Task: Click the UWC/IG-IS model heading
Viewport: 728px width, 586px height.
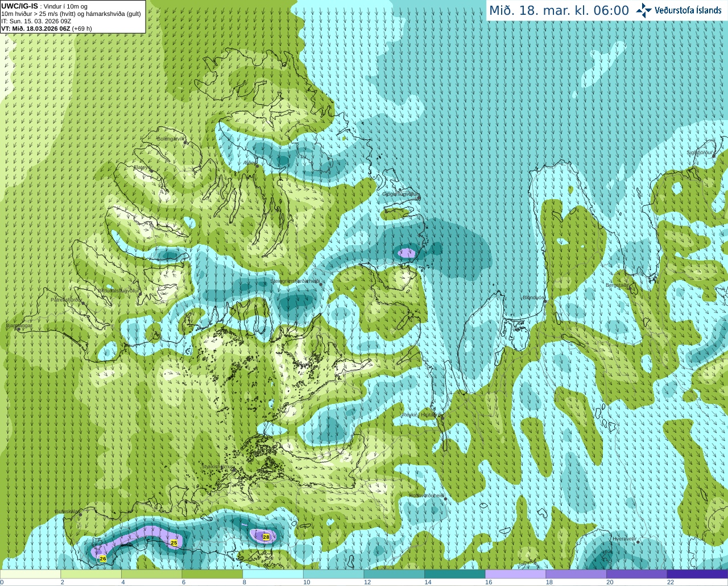Action: [19, 6]
